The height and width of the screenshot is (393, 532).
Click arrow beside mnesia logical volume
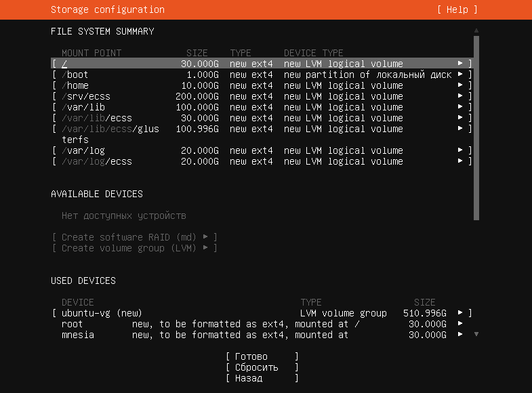[460, 335]
